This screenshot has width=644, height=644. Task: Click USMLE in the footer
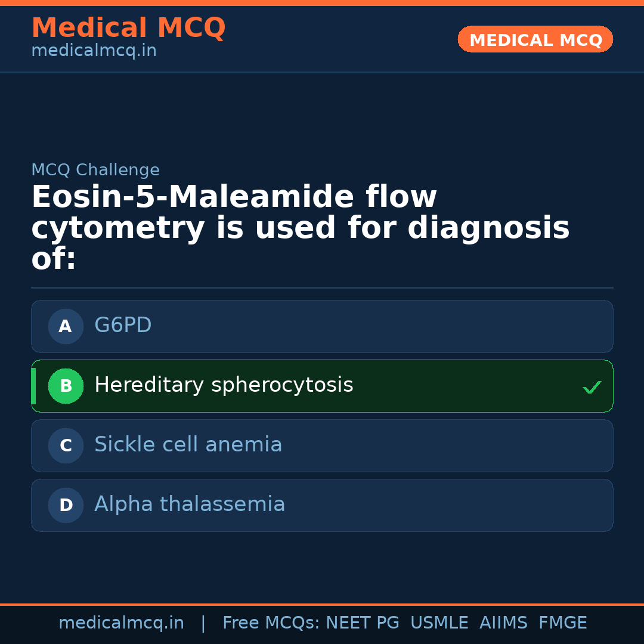[439, 623]
